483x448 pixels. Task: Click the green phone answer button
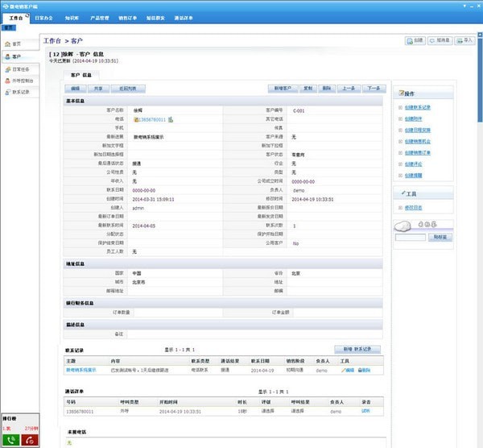(x=10, y=440)
